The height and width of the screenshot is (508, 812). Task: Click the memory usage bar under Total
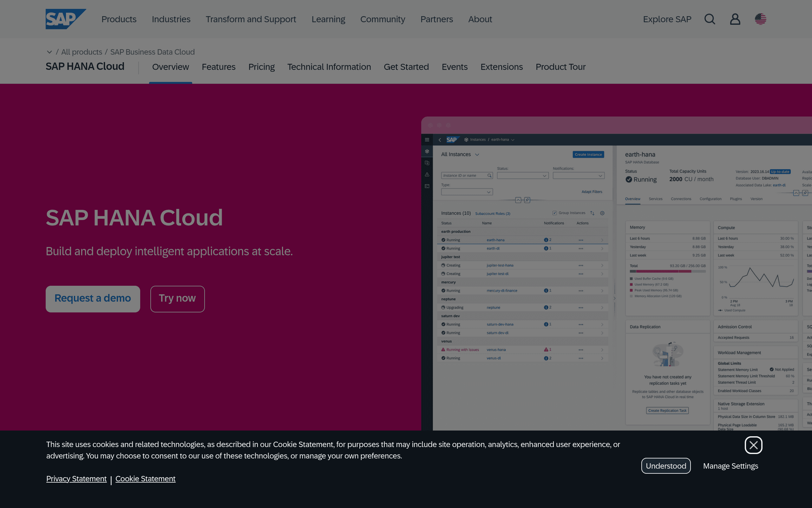[667, 271]
